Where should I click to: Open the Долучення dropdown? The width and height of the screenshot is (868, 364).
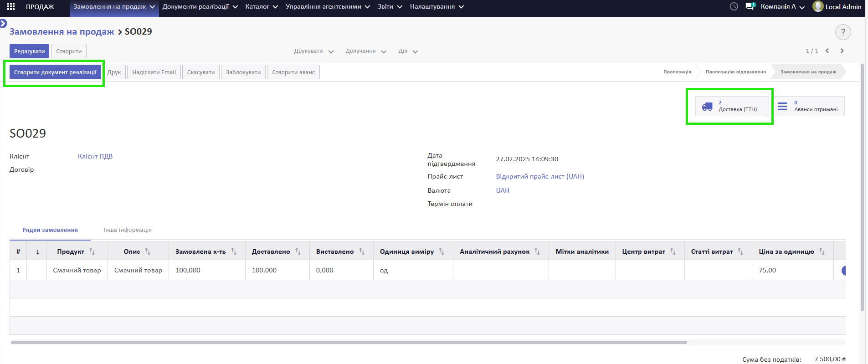366,51
